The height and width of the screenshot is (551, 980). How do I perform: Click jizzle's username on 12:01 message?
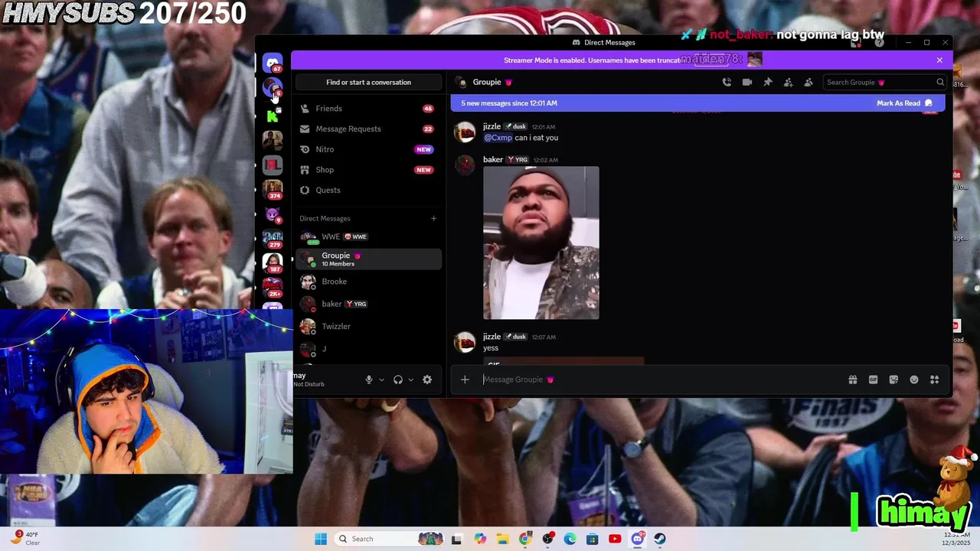coord(492,126)
